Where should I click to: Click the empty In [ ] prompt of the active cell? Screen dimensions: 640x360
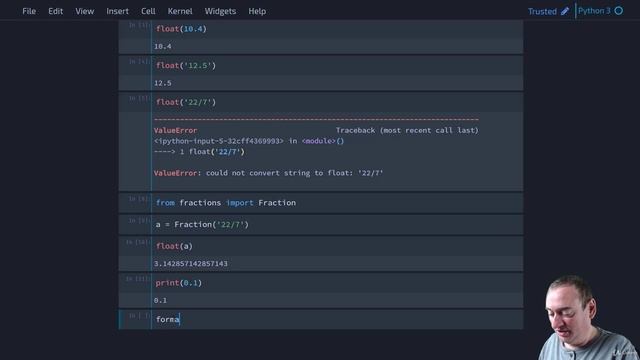[139, 316]
